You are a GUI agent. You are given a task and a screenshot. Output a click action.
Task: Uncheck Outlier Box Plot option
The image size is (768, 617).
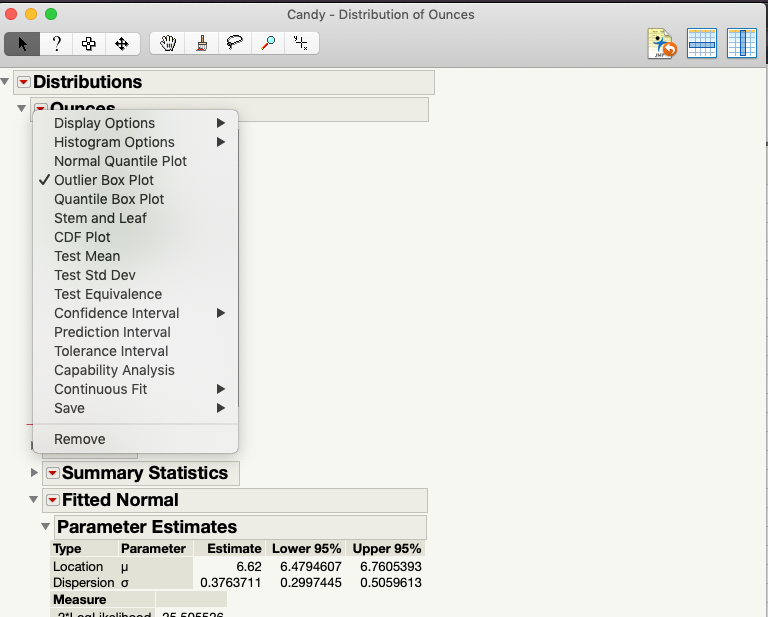(135, 180)
